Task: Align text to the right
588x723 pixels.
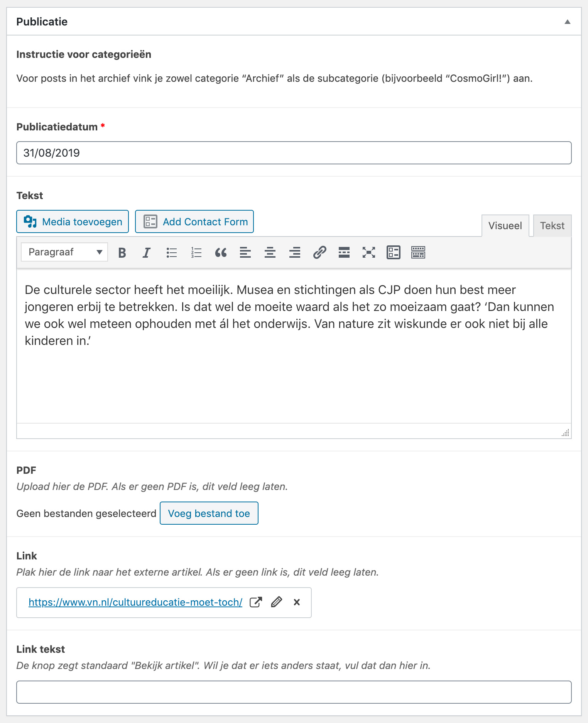Action: [x=295, y=253]
